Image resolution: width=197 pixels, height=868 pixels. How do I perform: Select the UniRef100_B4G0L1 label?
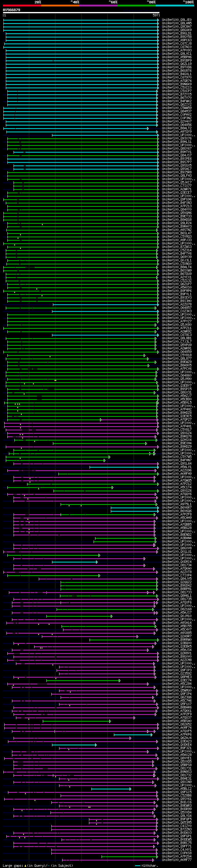tap(177, 74)
